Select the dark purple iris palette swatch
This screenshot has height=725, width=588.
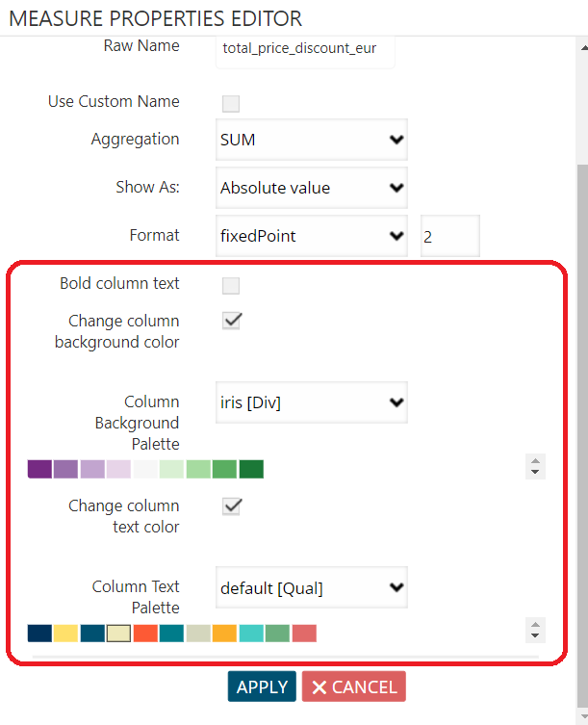click(39, 469)
